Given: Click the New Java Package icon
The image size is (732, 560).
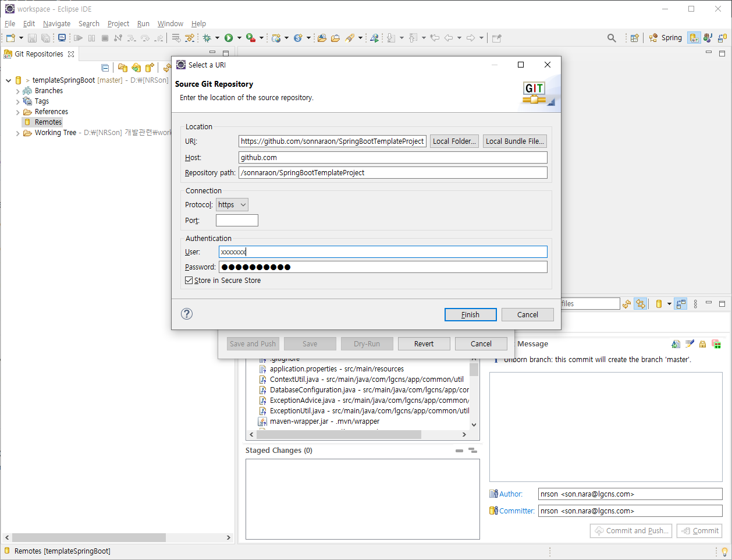Looking at the screenshot, I should click(x=276, y=38).
